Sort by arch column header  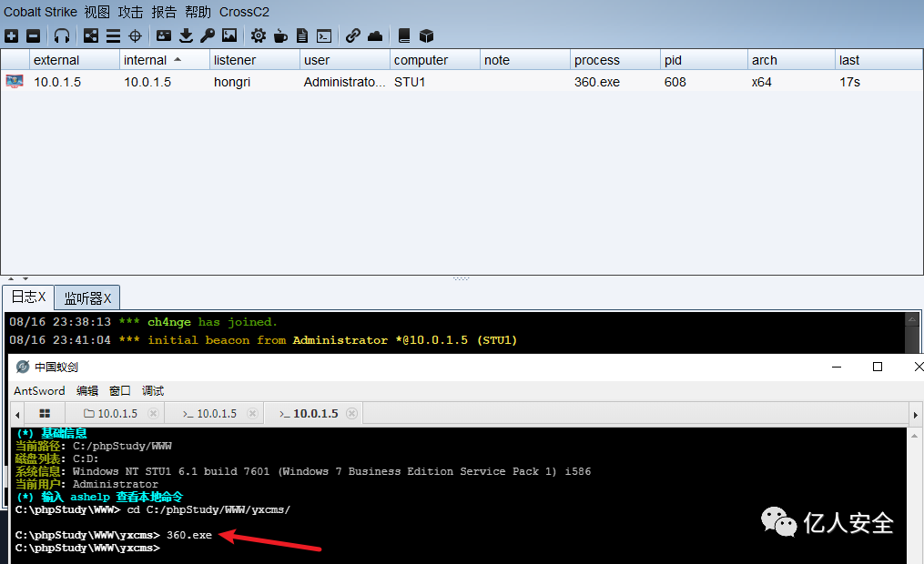point(791,60)
